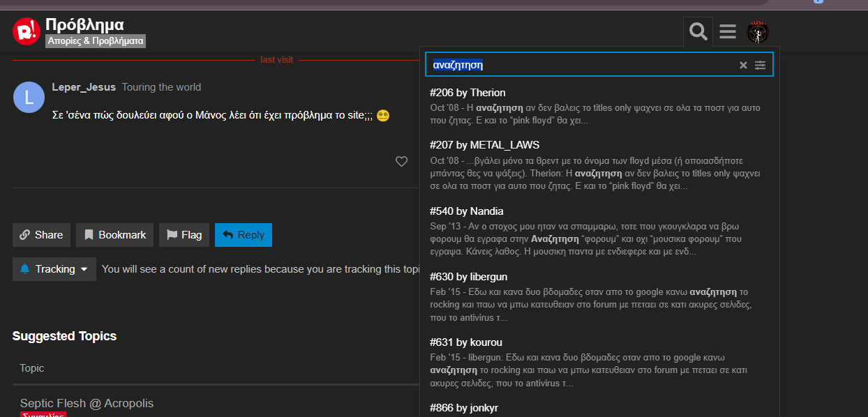Select search result #630 by libergun
Image resolution: width=868 pixels, height=417 pixels.
point(468,277)
